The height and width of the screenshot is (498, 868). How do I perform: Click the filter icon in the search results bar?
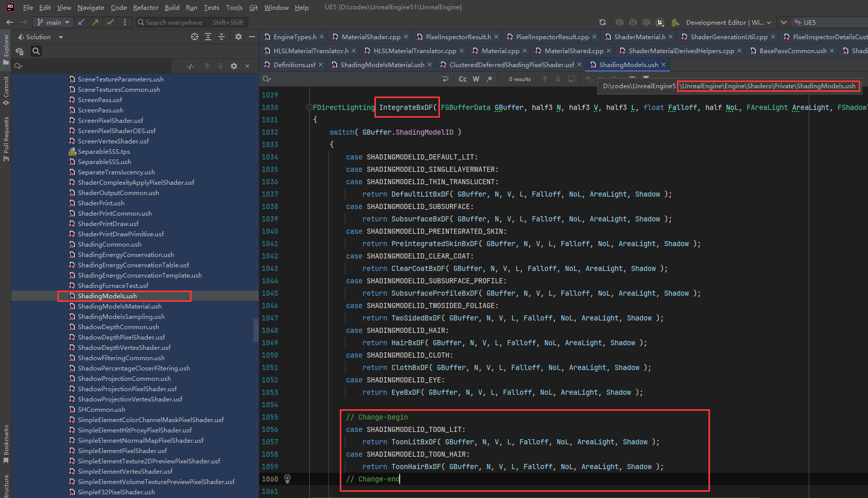point(589,78)
